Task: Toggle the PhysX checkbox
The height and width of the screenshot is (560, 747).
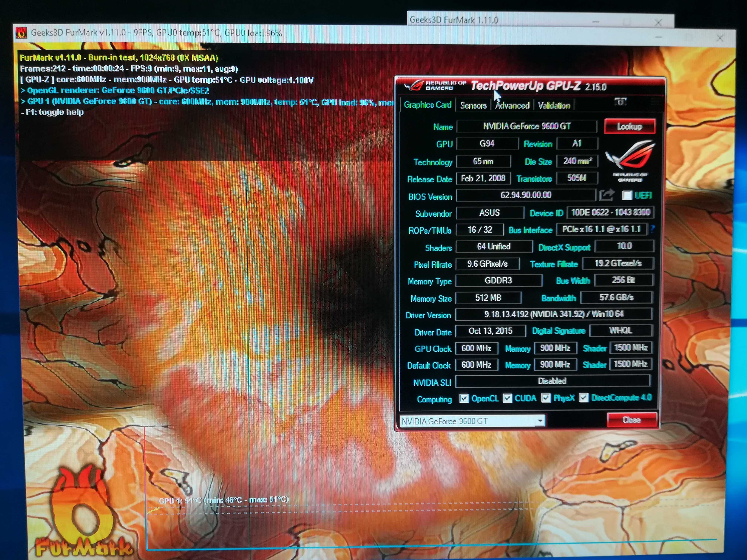Action: coord(546,398)
